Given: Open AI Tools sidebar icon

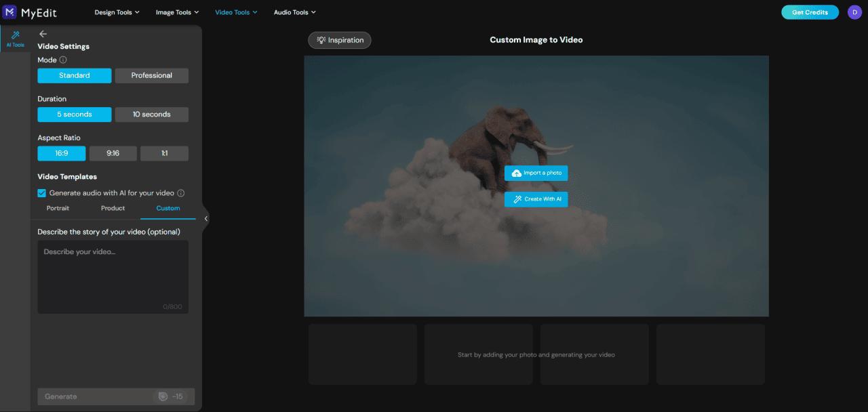Looking at the screenshot, I should pos(15,39).
